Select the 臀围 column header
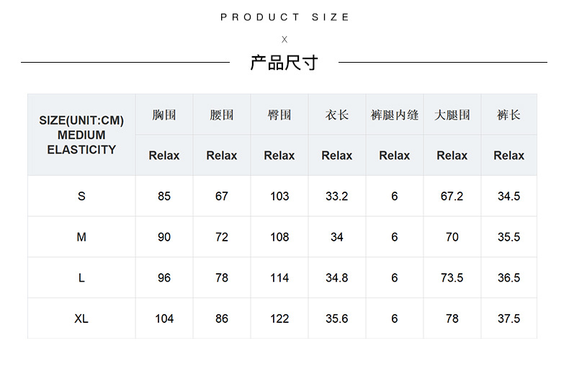This screenshot has height=392, width=569. (x=279, y=115)
